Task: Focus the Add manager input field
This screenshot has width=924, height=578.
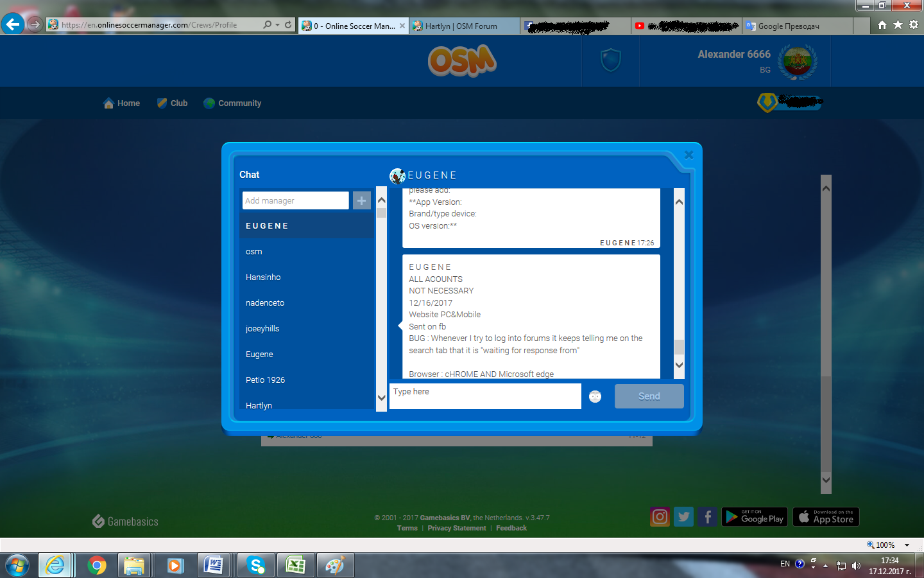Action: point(296,200)
